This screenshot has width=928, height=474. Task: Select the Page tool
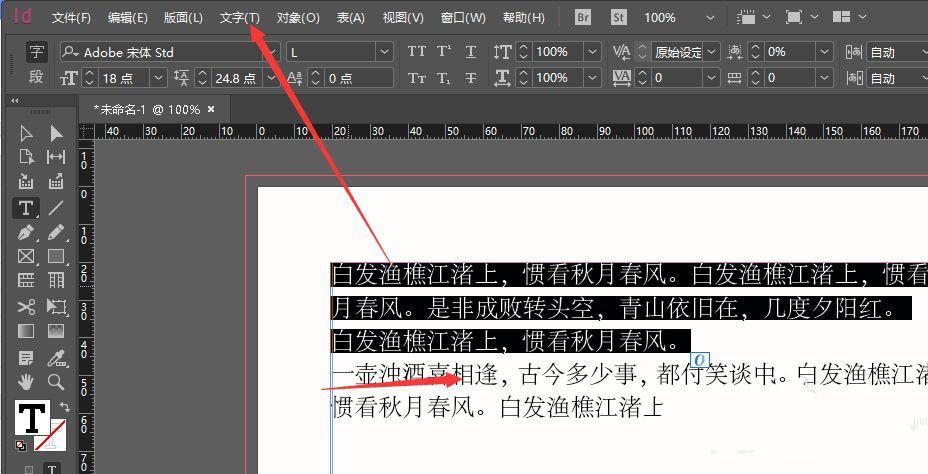pyautogui.click(x=26, y=157)
